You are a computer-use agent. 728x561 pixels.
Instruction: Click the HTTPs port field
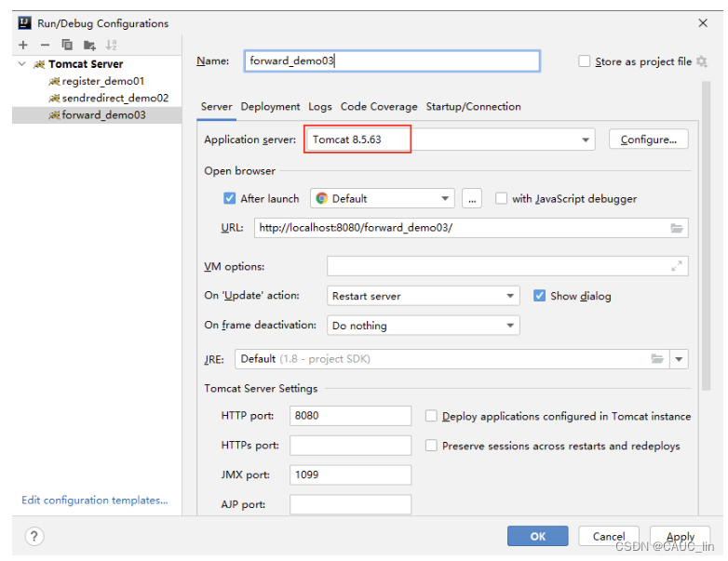(350, 446)
